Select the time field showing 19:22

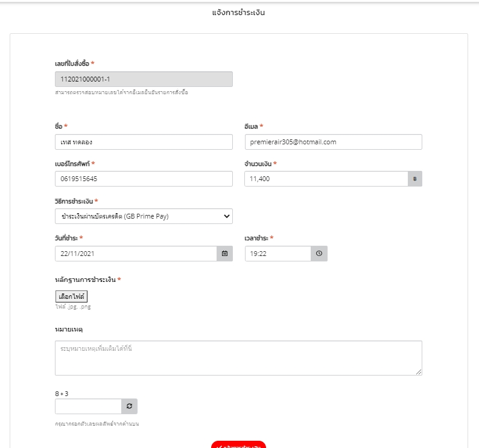(278, 254)
